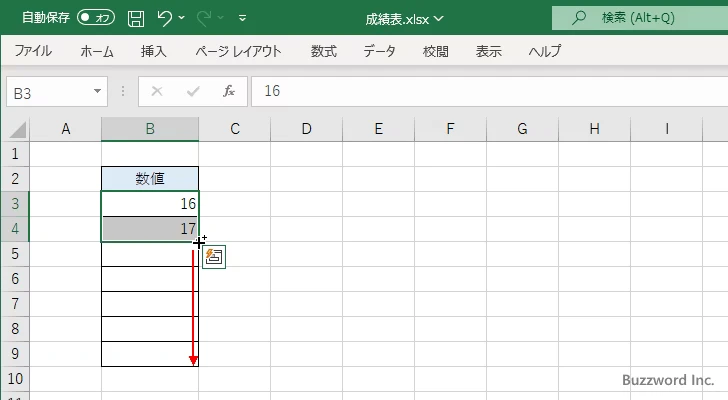Screen dimensions: 728x400
Task: Select empty cell B5
Action: 150,254
